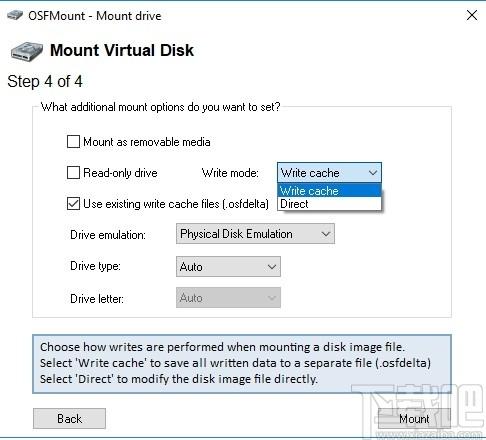Enable Mount as removable media checkbox
This screenshot has height=440, width=486.
pyautogui.click(x=73, y=141)
